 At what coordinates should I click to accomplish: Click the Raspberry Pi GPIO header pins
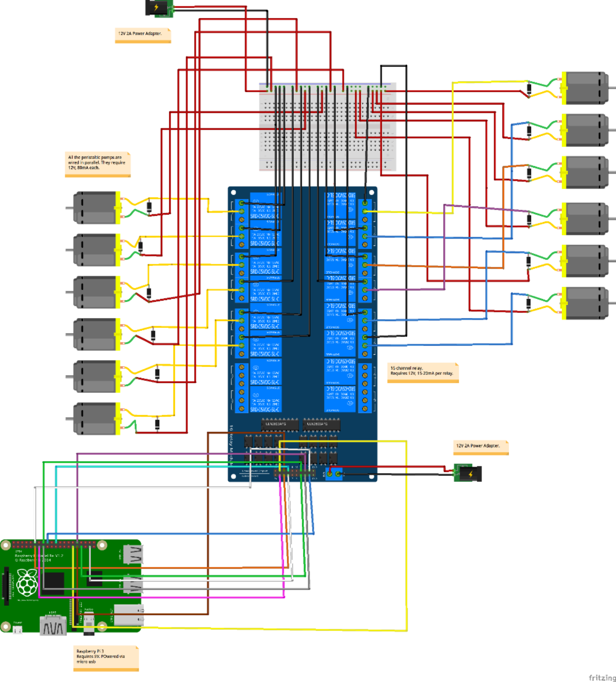[54, 544]
